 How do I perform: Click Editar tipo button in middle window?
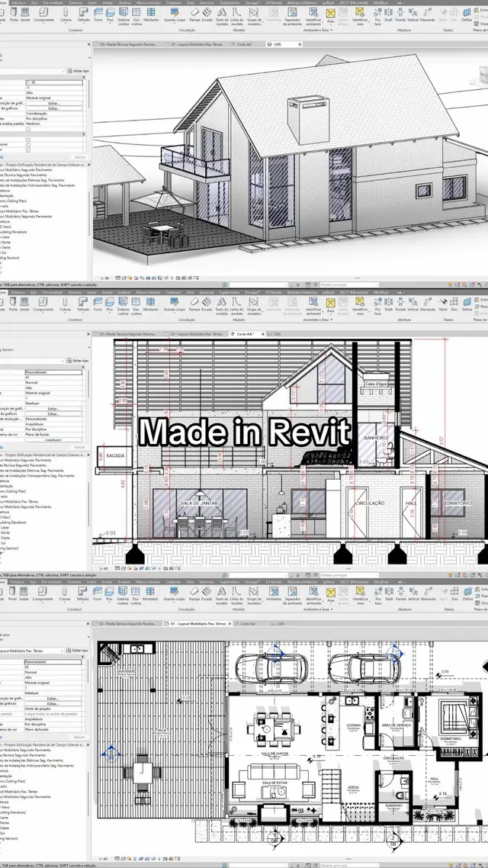[x=77, y=361]
